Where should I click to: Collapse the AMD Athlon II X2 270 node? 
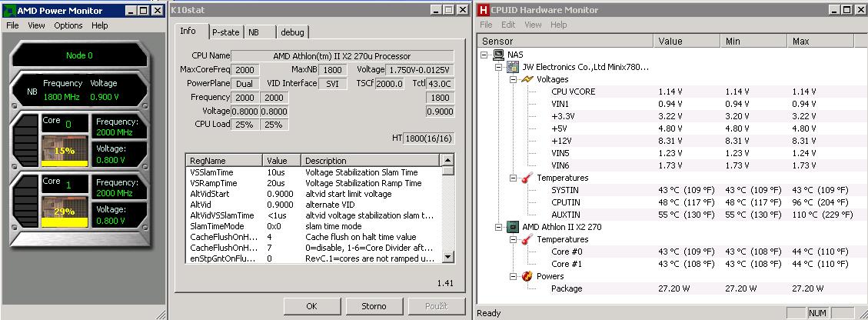pos(499,227)
